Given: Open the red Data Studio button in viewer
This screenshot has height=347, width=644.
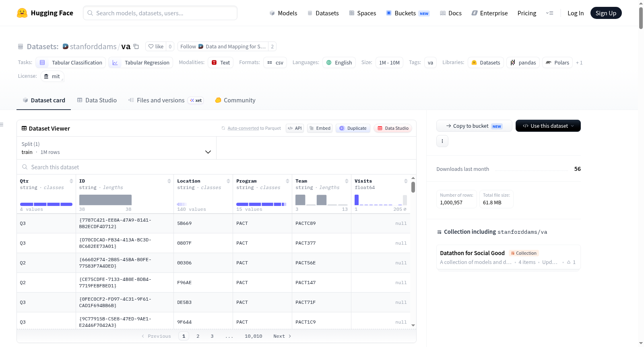Looking at the screenshot, I should click(x=393, y=128).
